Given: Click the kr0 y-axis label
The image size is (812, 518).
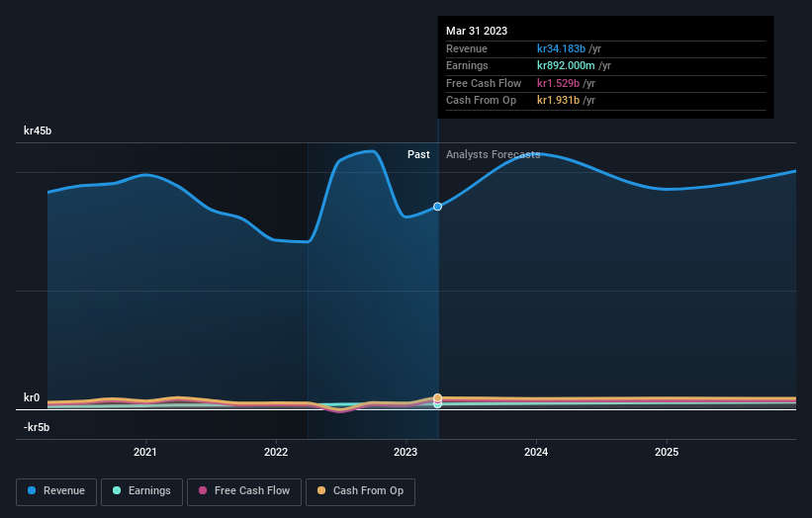Looking at the screenshot, I should 32,397.
